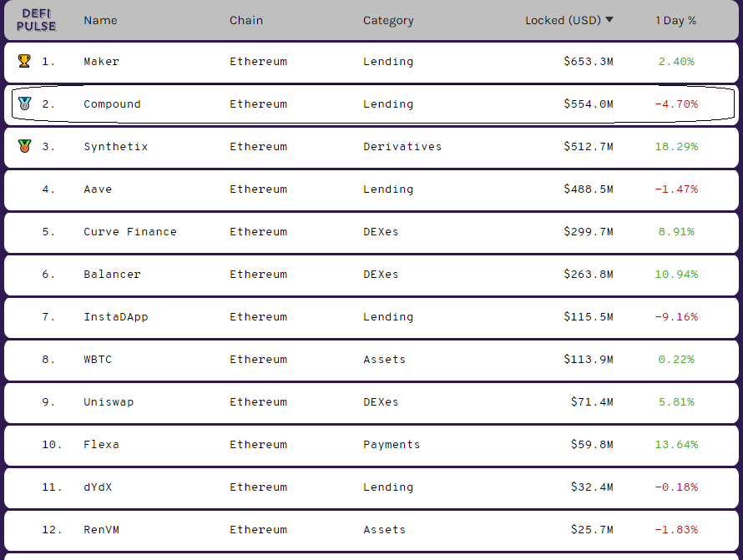Open the Compound project link

(112, 104)
